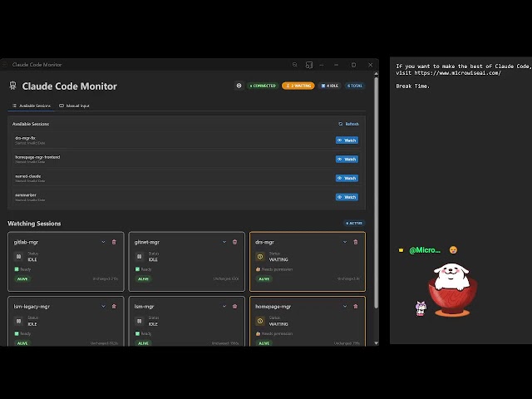This screenshot has height=399, width=532.
Task: Click the ALIVE badge on drs-mgr card
Action: 264,279
